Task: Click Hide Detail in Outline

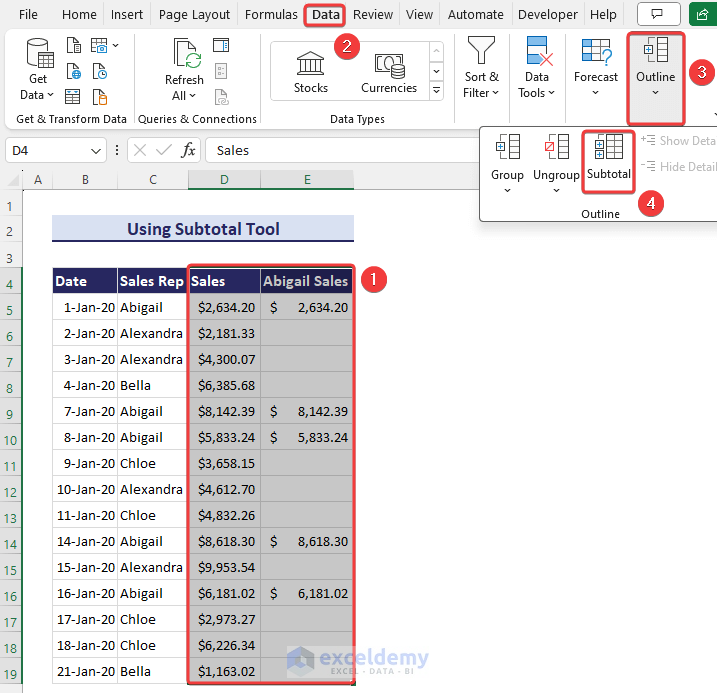Action: click(x=679, y=166)
